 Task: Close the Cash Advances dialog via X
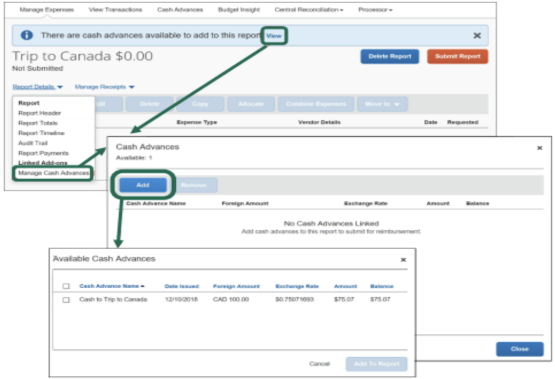pyautogui.click(x=539, y=148)
